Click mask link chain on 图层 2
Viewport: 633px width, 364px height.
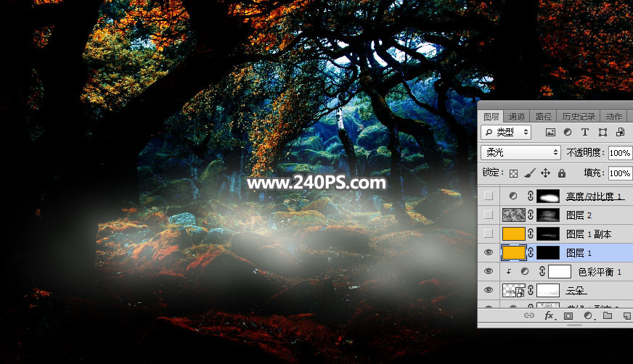pyautogui.click(x=531, y=215)
